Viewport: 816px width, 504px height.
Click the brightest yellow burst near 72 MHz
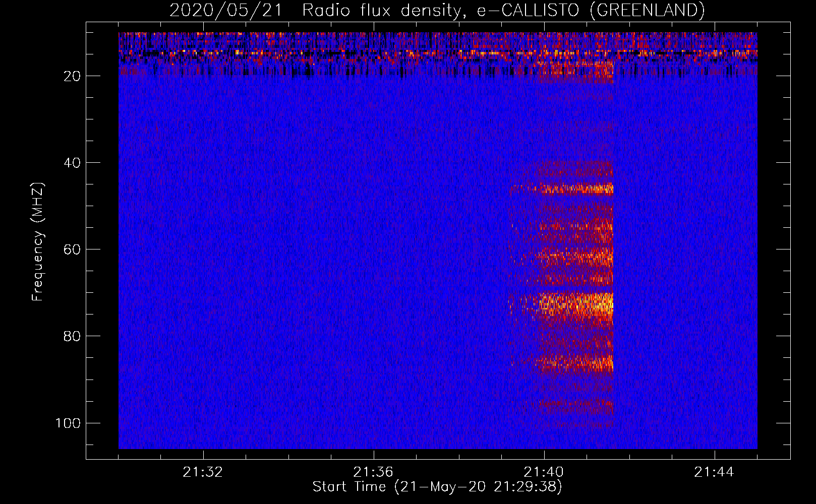point(576,304)
